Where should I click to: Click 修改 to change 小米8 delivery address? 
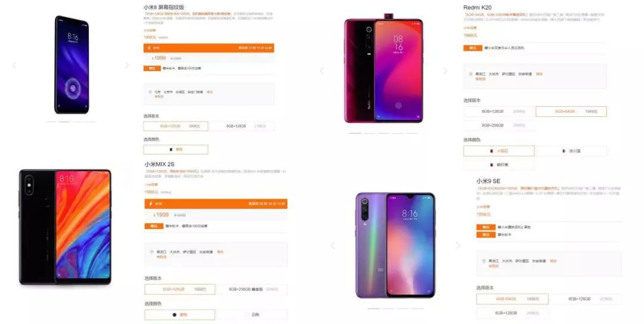(x=209, y=92)
